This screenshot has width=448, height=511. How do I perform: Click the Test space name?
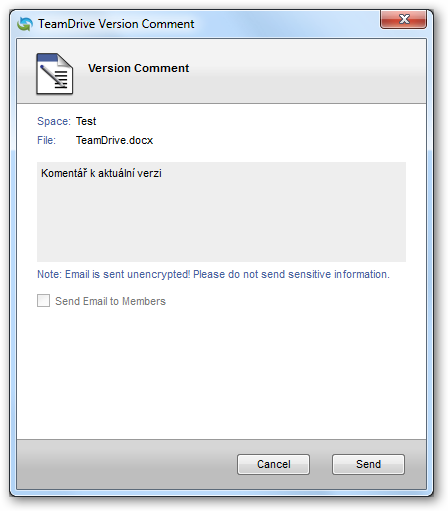coord(86,121)
